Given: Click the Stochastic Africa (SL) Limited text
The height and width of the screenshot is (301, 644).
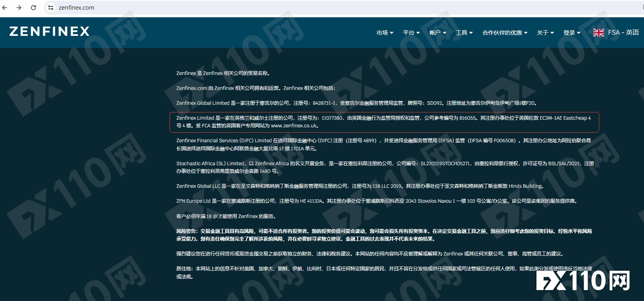Looking at the screenshot, I should [x=385, y=167].
